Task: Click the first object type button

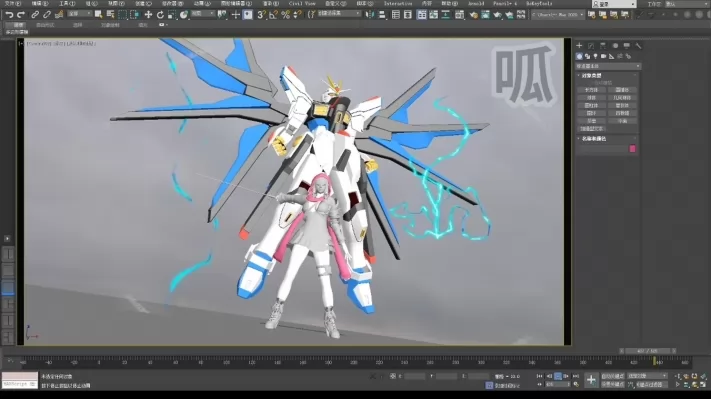Action: coord(592,90)
